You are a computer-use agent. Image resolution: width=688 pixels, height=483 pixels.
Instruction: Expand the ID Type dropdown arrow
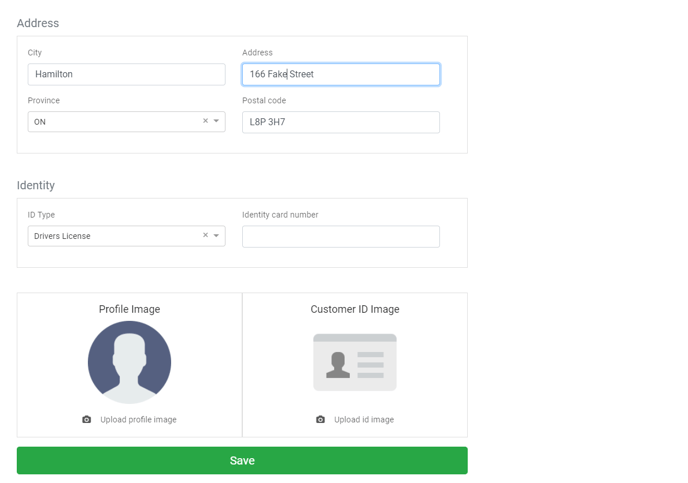coord(217,236)
